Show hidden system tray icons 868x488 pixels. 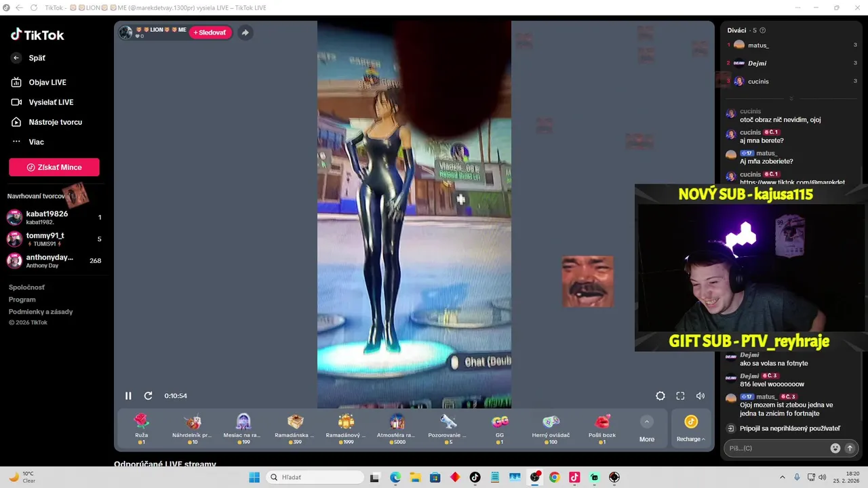[782, 477]
